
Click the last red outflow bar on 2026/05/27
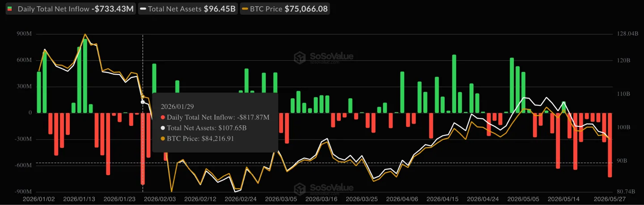point(610,145)
